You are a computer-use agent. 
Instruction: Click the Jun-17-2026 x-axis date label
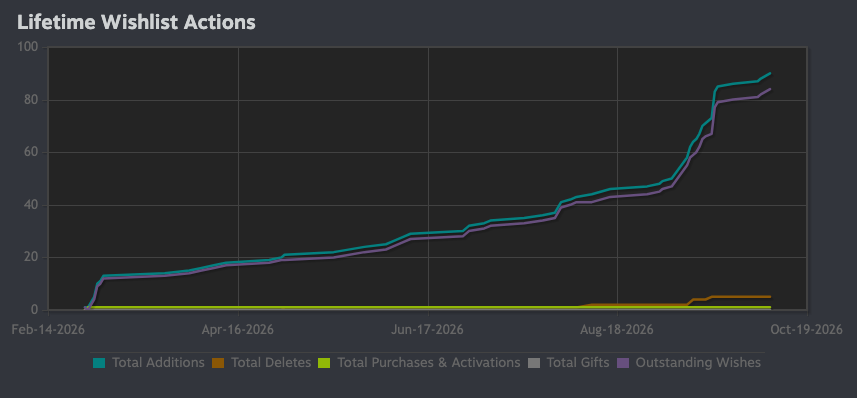click(x=427, y=330)
